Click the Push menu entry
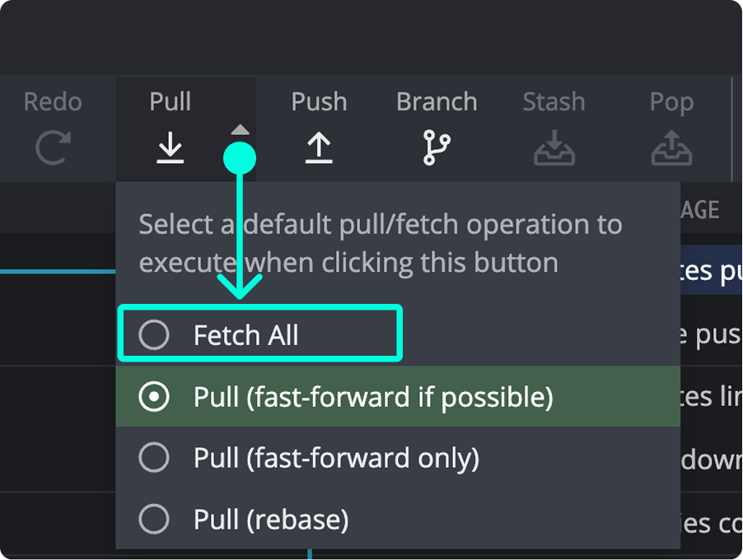The image size is (743, 560). tap(319, 101)
